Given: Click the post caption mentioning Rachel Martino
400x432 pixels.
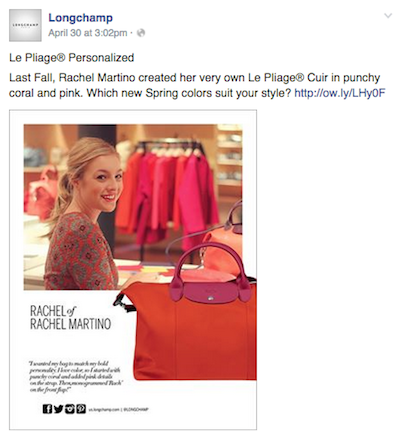Looking at the screenshot, I should coord(197,85).
